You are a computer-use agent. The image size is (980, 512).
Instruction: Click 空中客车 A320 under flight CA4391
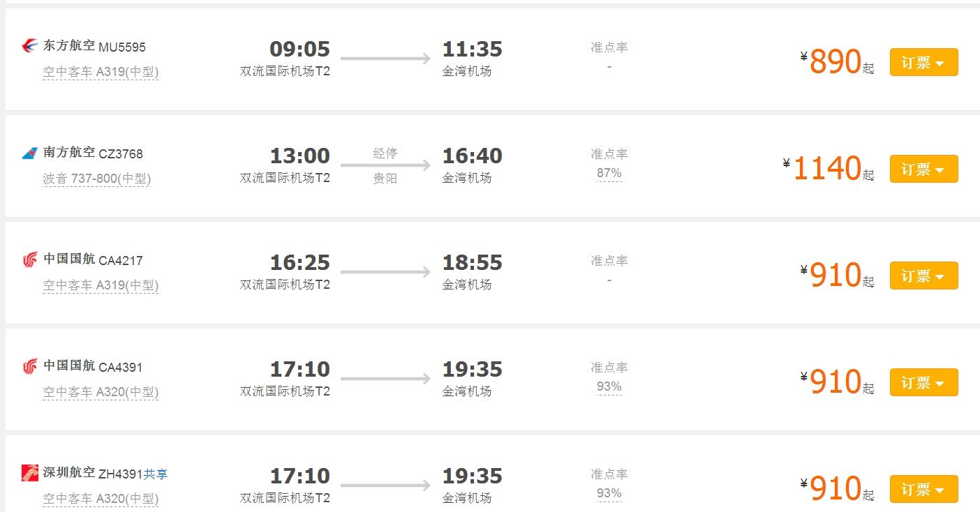pos(101,392)
